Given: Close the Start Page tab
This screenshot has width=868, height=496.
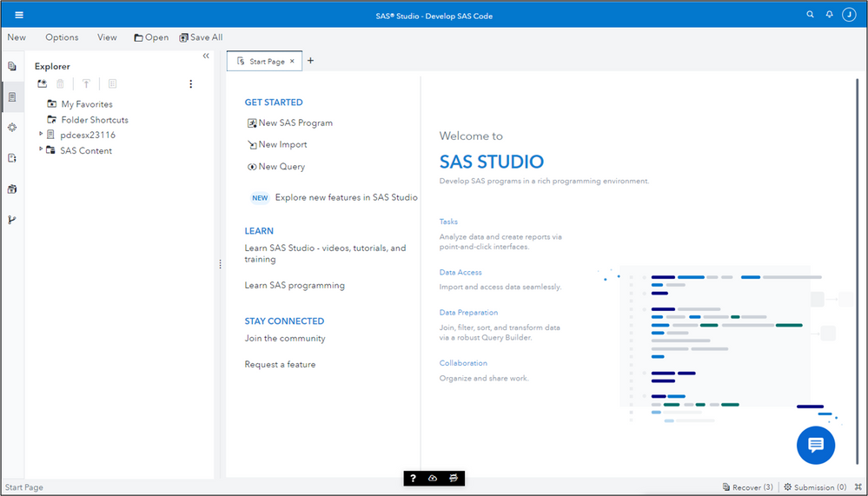Looking at the screenshot, I should click(x=292, y=62).
